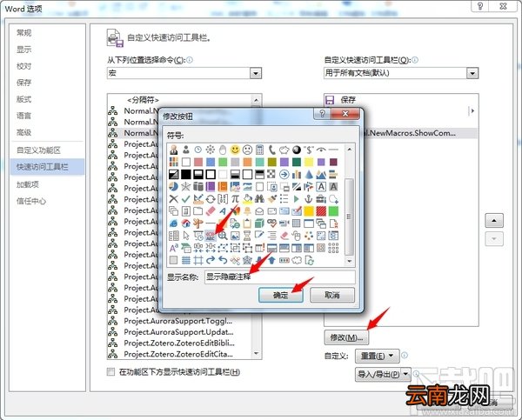
Task: Pick the yellow smiley face symbol
Action: point(235,150)
